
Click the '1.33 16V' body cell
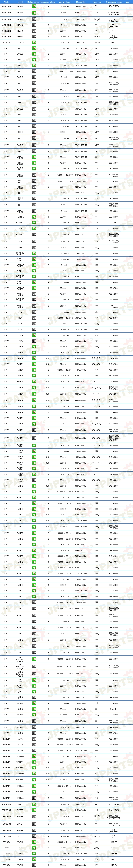point(97,42)
